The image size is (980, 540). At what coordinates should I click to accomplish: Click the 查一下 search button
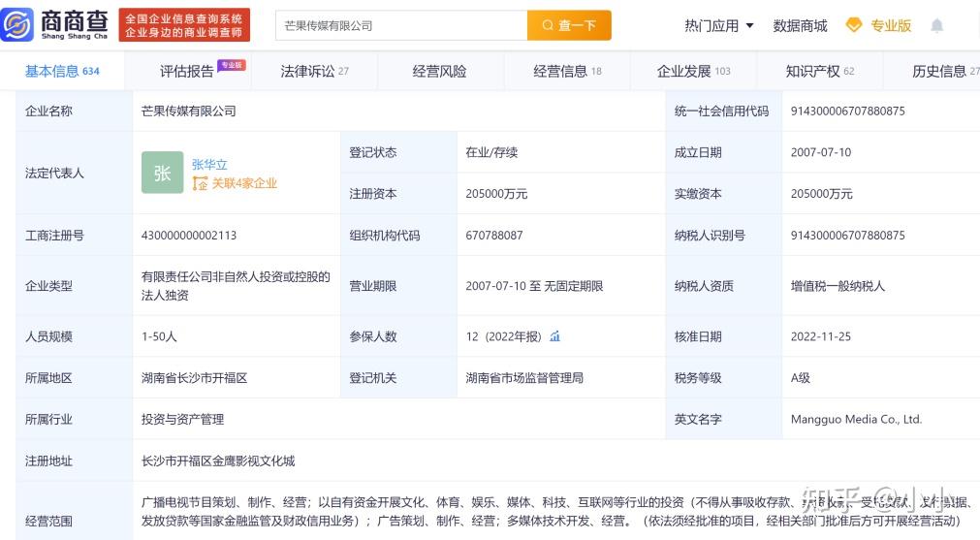point(569,25)
